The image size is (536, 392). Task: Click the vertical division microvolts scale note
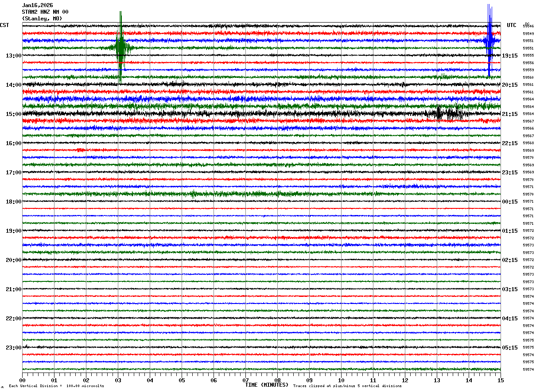pyautogui.click(x=56, y=386)
